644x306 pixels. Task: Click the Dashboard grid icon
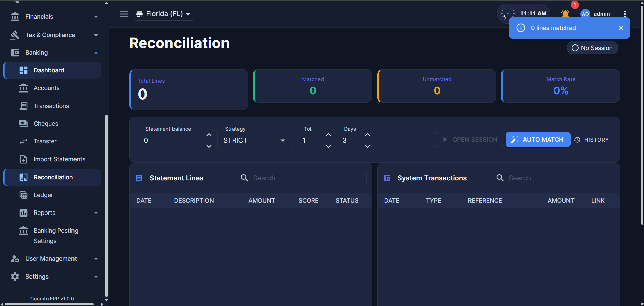23,70
